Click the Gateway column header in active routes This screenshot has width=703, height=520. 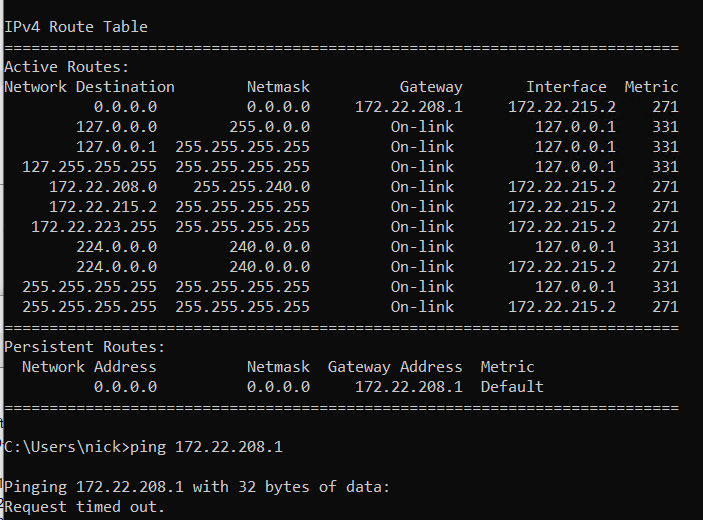point(431,87)
